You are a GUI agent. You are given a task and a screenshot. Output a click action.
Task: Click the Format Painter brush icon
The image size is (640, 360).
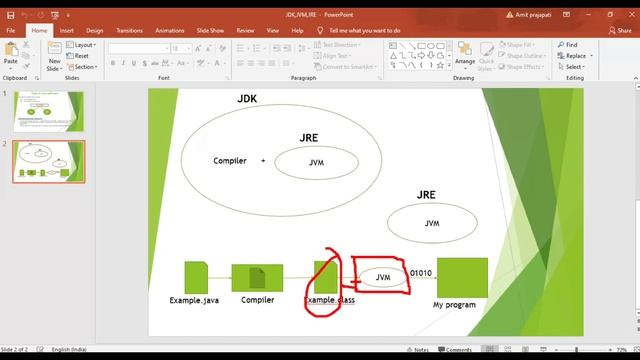point(26,66)
